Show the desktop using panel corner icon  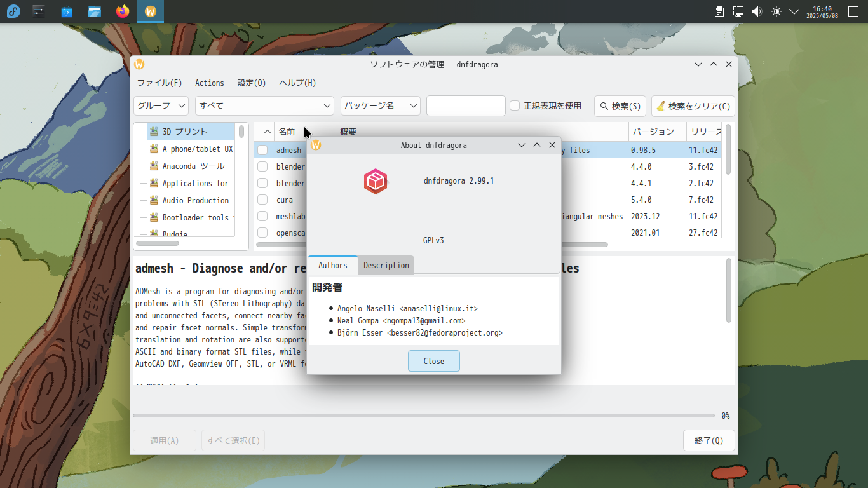pyautogui.click(x=853, y=11)
